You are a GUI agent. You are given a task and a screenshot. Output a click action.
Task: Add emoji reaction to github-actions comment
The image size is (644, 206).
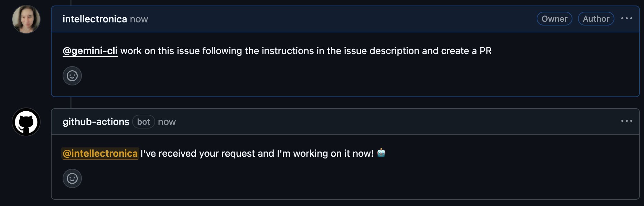point(72,178)
